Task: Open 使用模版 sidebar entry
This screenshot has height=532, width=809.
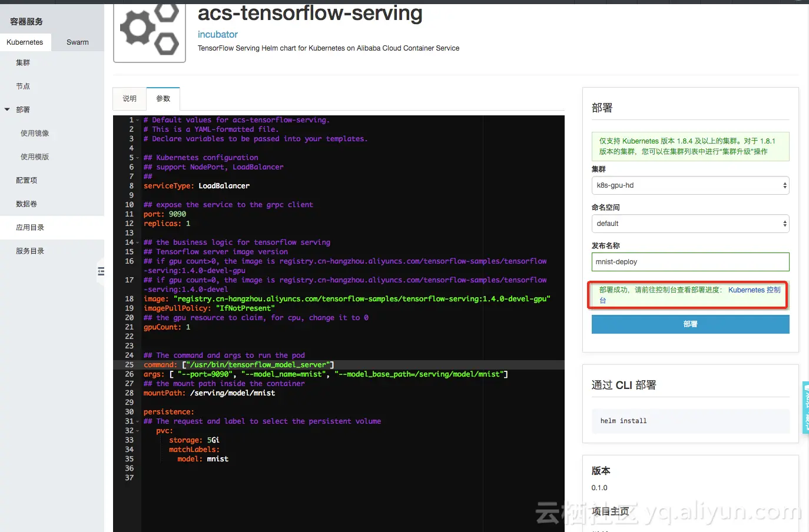Action: tap(35, 157)
